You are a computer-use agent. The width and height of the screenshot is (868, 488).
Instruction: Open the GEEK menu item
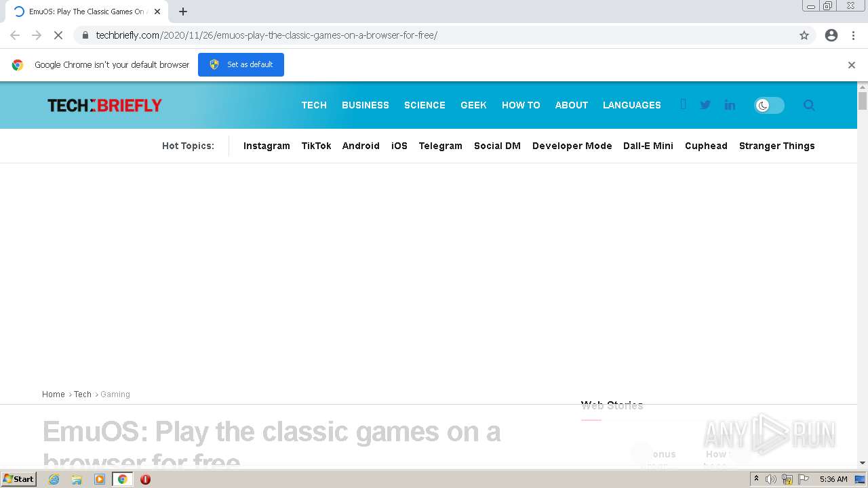(473, 105)
